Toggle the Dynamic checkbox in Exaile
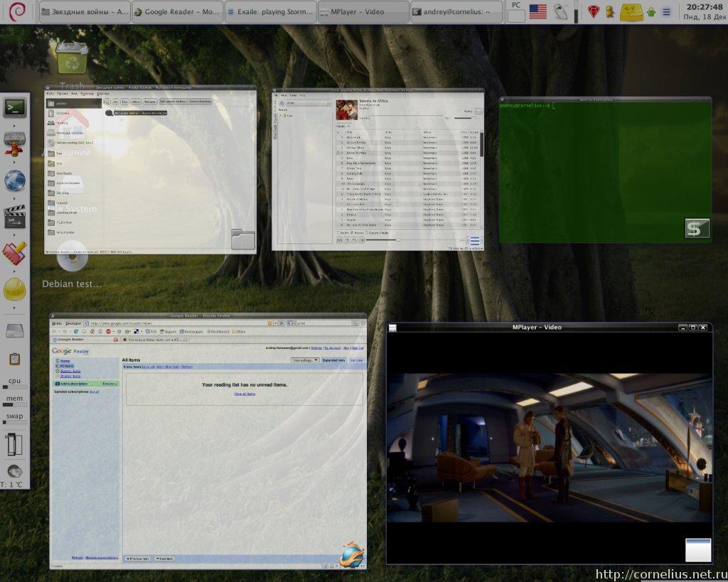 click(x=365, y=232)
